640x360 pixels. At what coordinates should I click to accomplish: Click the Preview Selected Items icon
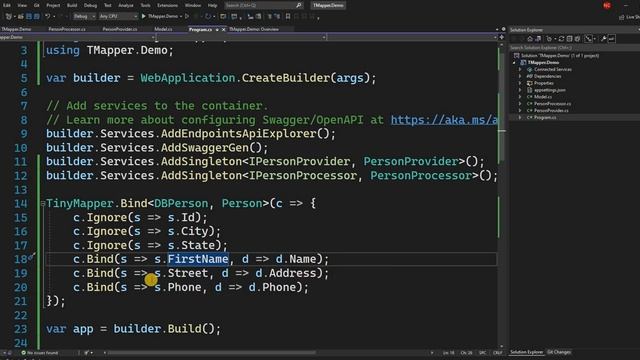pyautogui.click(x=612, y=39)
